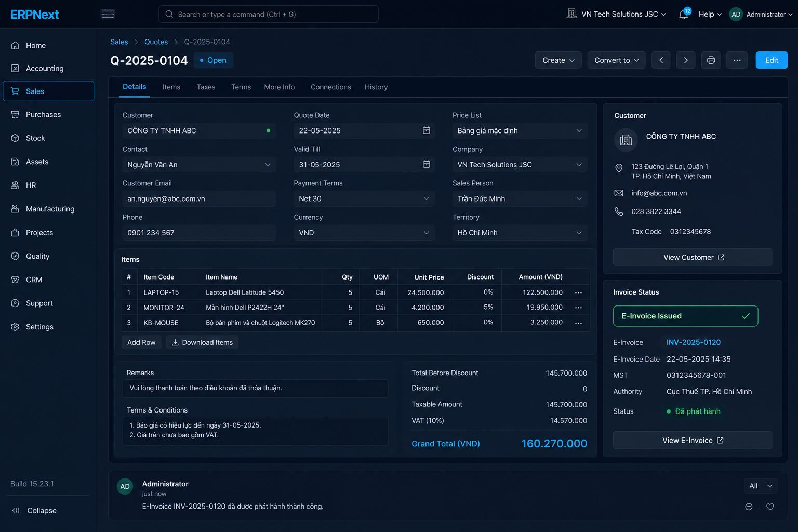
Task: Click the ERPNext logo
Action: 34,14
